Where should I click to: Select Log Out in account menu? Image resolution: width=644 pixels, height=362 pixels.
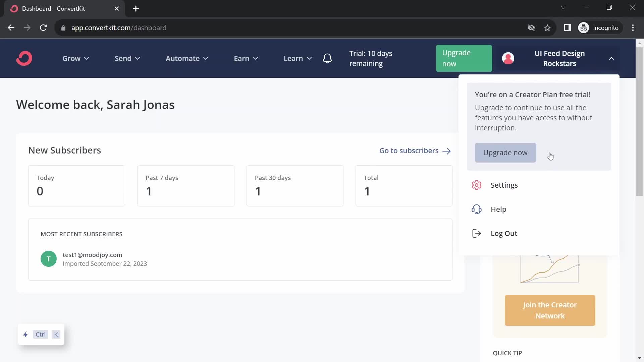[x=504, y=233]
